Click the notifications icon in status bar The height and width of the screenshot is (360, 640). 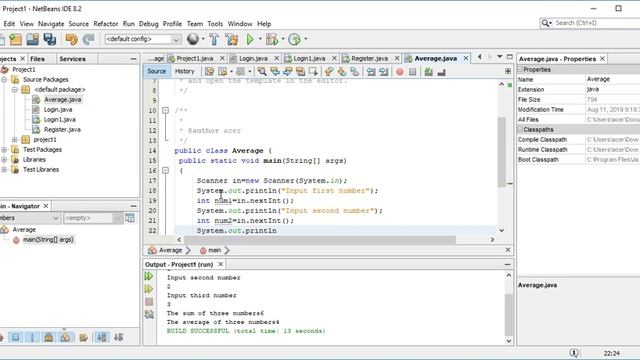pos(574,353)
